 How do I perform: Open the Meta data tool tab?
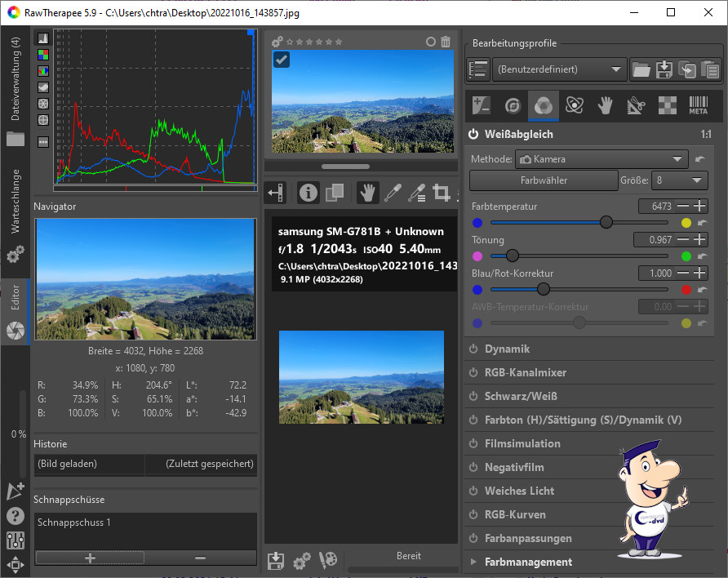coord(698,106)
